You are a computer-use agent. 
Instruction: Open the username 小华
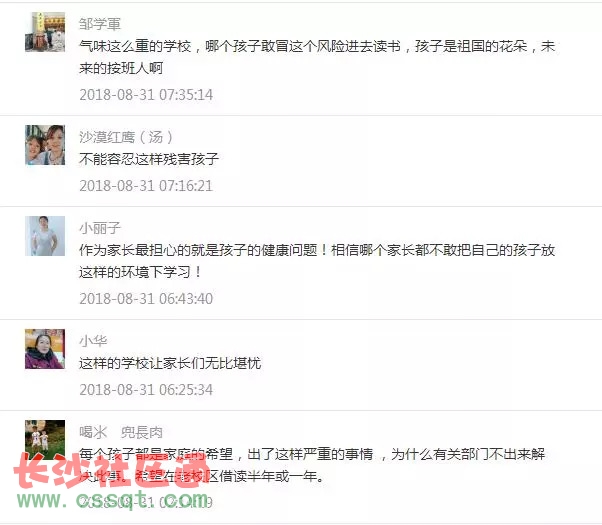click(93, 341)
